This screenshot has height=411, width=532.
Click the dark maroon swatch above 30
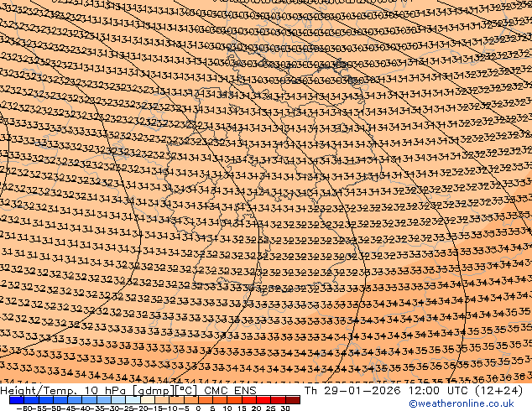(x=293, y=400)
